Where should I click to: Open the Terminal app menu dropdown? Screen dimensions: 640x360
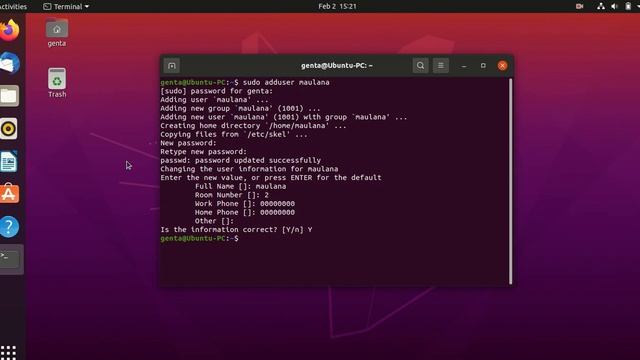tap(66, 7)
